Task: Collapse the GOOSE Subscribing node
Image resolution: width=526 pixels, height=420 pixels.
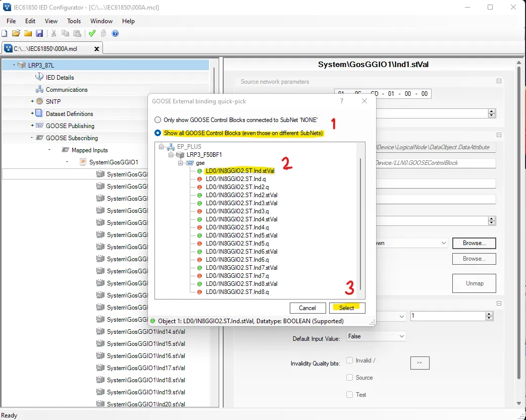Action: (32, 138)
